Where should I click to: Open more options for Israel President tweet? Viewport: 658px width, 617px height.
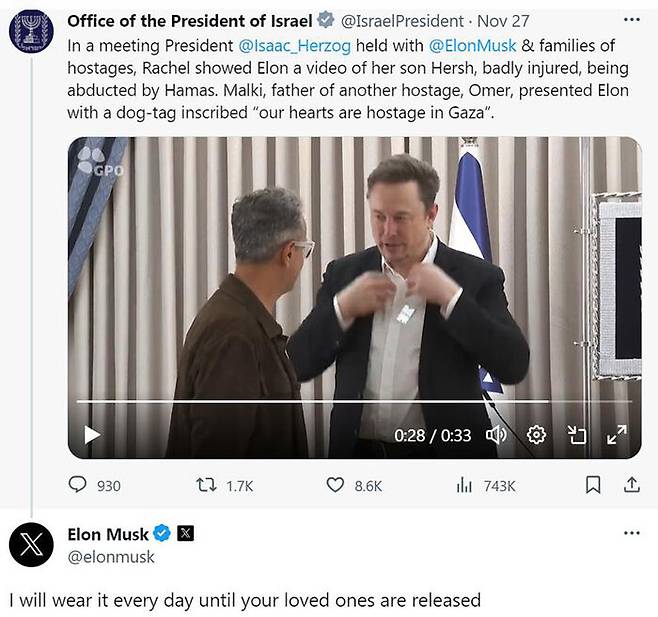(x=631, y=20)
